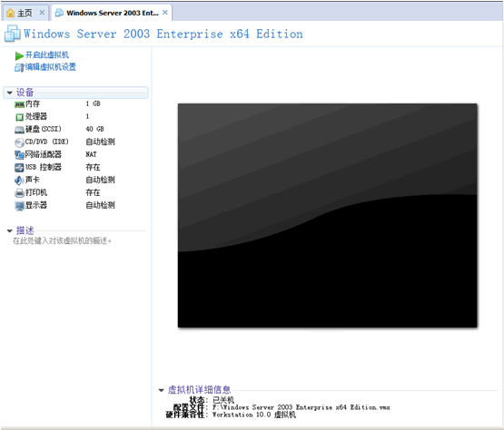The height and width of the screenshot is (430, 504).
Task: Open the 硬盘 (SCSI) device entry
Action: (43, 129)
